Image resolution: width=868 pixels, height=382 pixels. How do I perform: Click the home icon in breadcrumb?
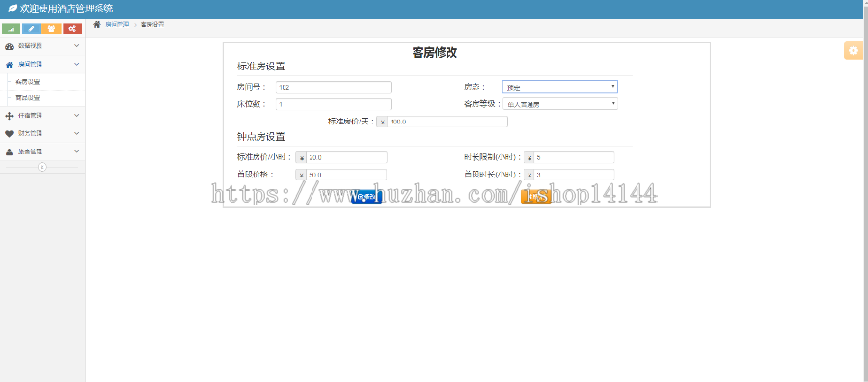tap(96, 24)
